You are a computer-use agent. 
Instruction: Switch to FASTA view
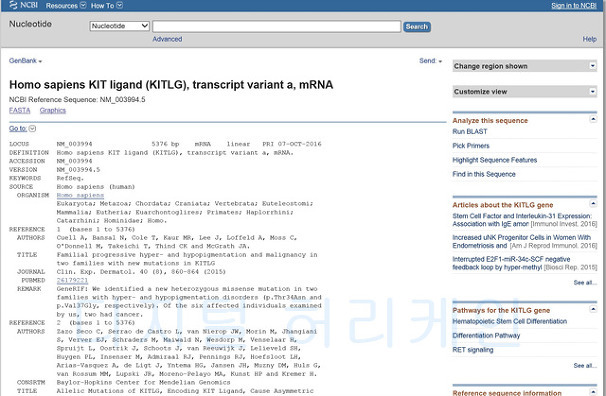pyautogui.click(x=19, y=110)
